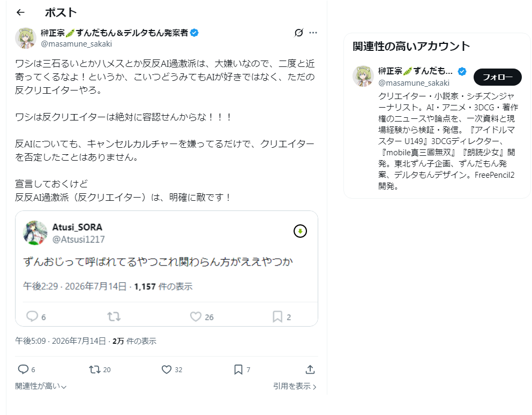This screenshot has height=415, width=532.
Task: Follow 榊正宗 with the フォロー button
Action: click(x=497, y=77)
